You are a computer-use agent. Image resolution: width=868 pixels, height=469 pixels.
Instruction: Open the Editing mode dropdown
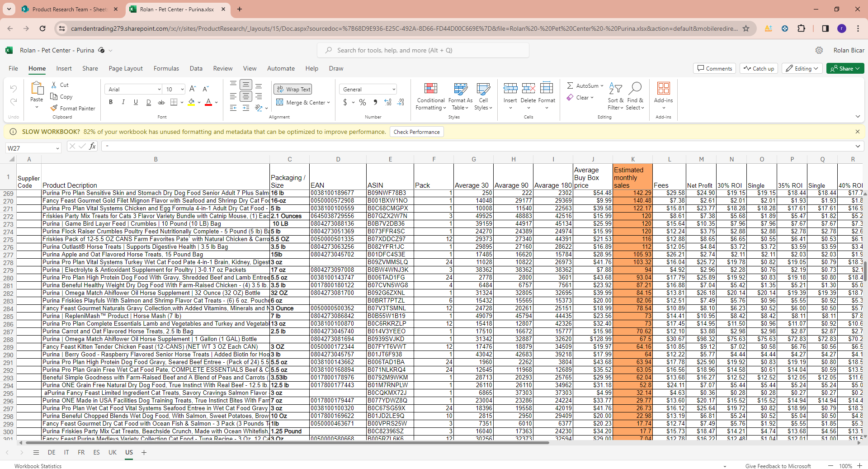click(802, 69)
